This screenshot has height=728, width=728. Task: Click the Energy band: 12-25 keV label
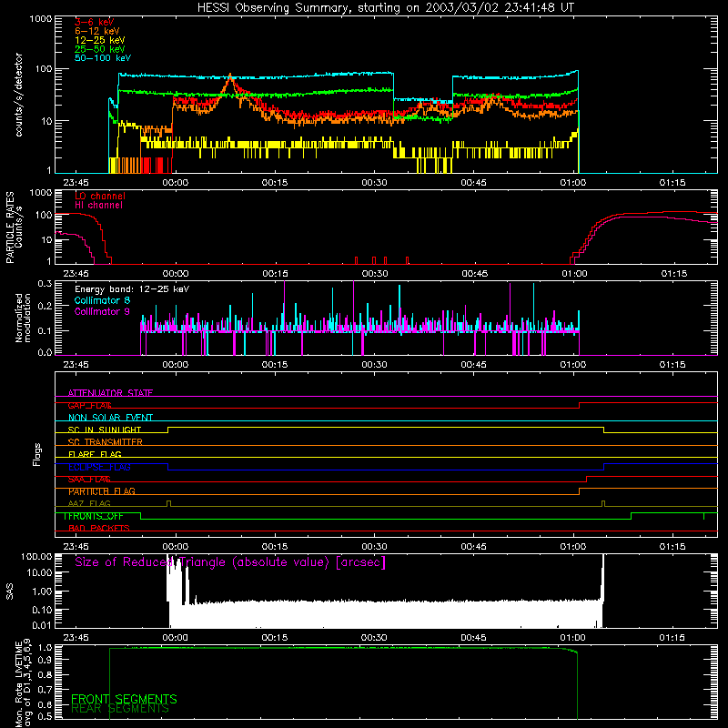[x=132, y=289]
